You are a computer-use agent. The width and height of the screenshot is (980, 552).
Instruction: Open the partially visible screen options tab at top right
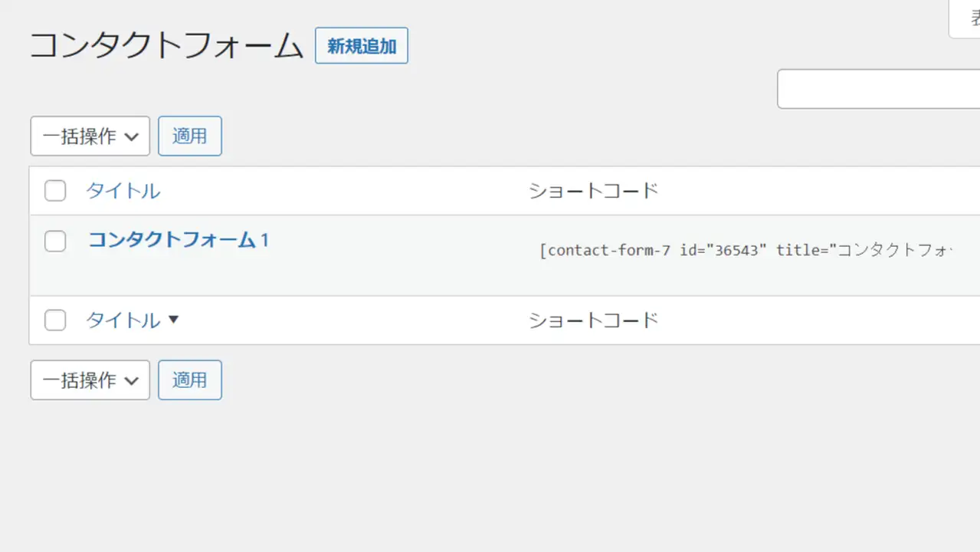click(x=965, y=19)
